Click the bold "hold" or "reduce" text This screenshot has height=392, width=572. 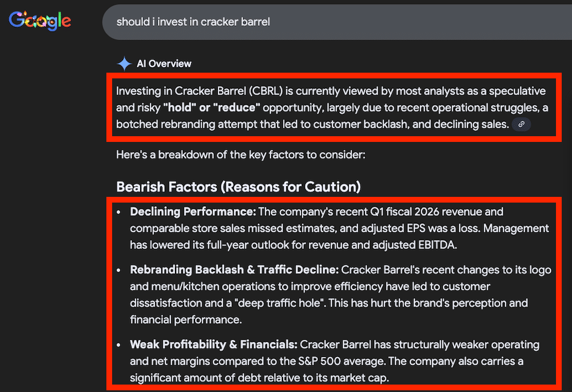(212, 108)
